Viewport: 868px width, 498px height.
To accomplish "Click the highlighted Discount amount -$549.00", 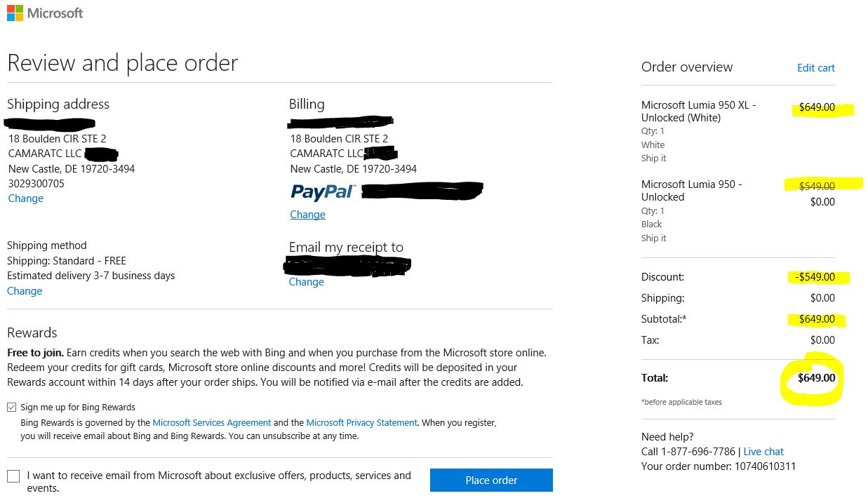I will 815,277.
